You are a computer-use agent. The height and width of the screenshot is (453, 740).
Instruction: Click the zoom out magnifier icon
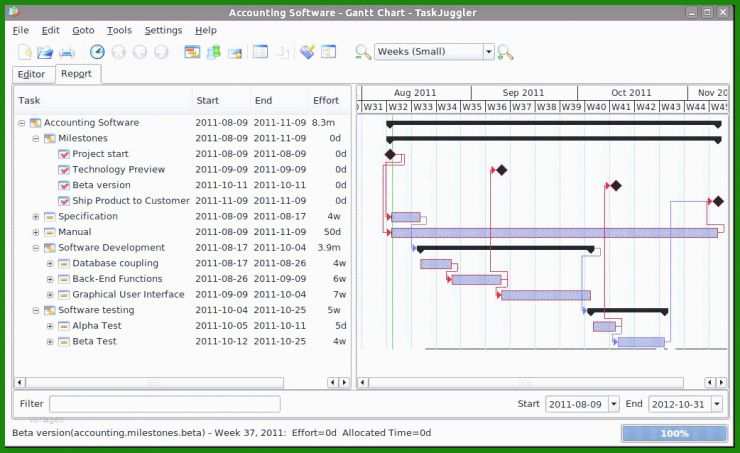point(362,52)
